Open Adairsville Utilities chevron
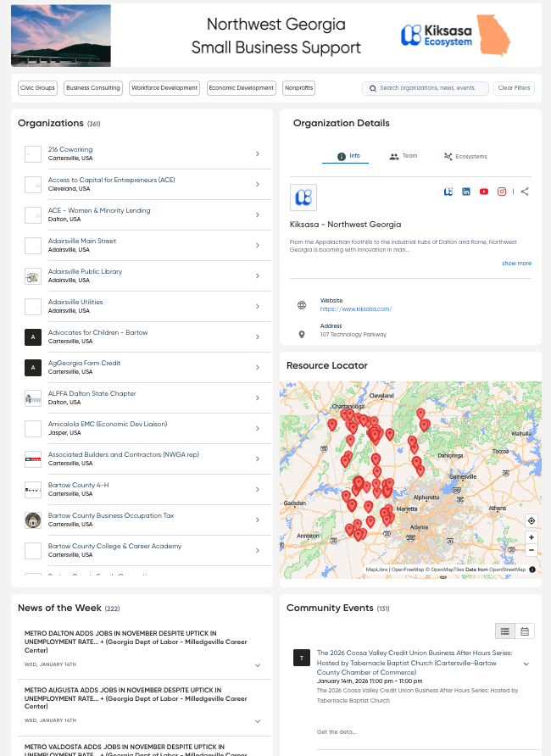The image size is (551, 756). (x=258, y=307)
